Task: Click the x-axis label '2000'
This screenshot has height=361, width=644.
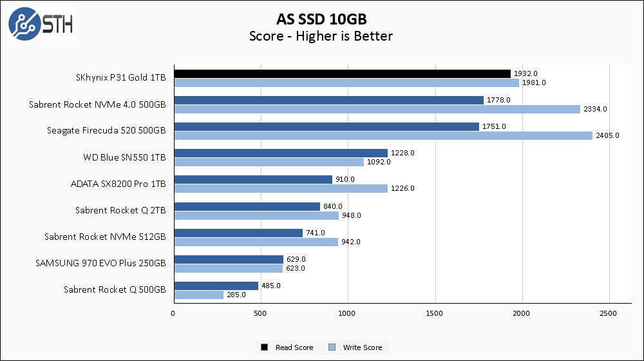Action: tap(521, 313)
